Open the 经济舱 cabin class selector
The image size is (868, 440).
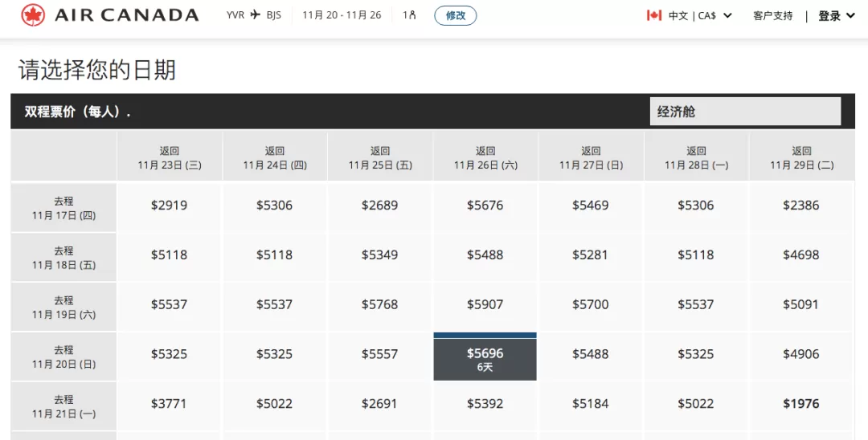pyautogui.click(x=745, y=112)
